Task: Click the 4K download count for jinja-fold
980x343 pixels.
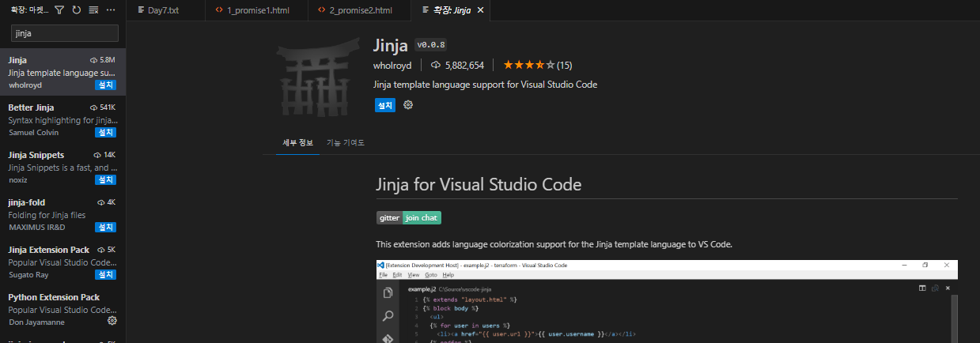Action: tap(106, 202)
